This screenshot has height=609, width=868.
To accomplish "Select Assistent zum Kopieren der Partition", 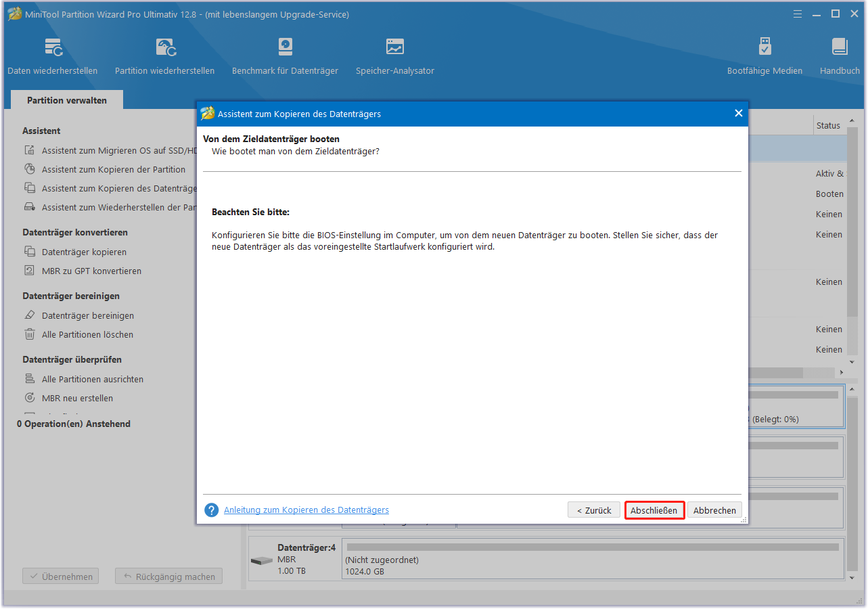I will click(x=114, y=170).
